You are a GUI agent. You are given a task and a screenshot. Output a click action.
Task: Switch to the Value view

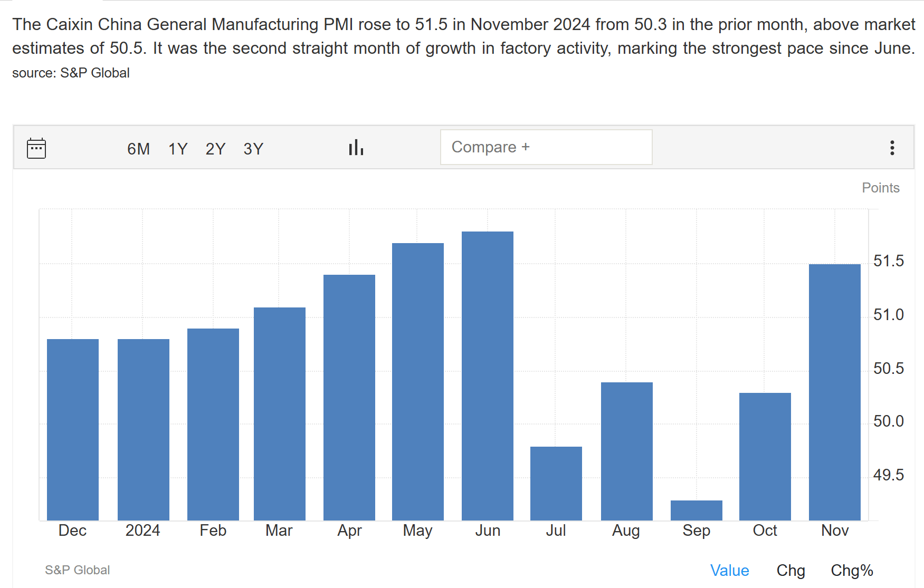point(729,570)
